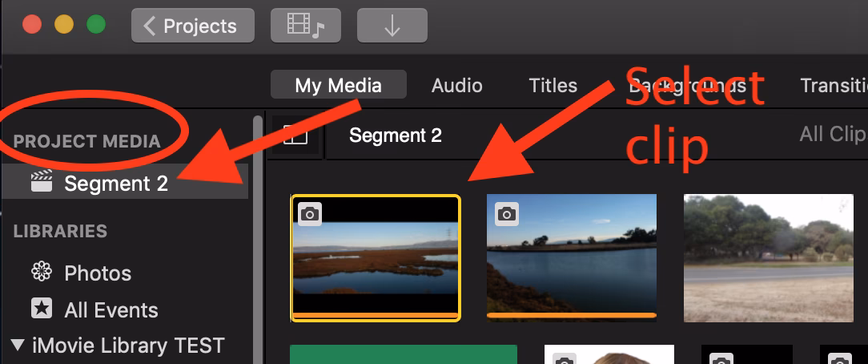The height and width of the screenshot is (364, 868).
Task: Open Photos library in sidebar
Action: pos(98,273)
